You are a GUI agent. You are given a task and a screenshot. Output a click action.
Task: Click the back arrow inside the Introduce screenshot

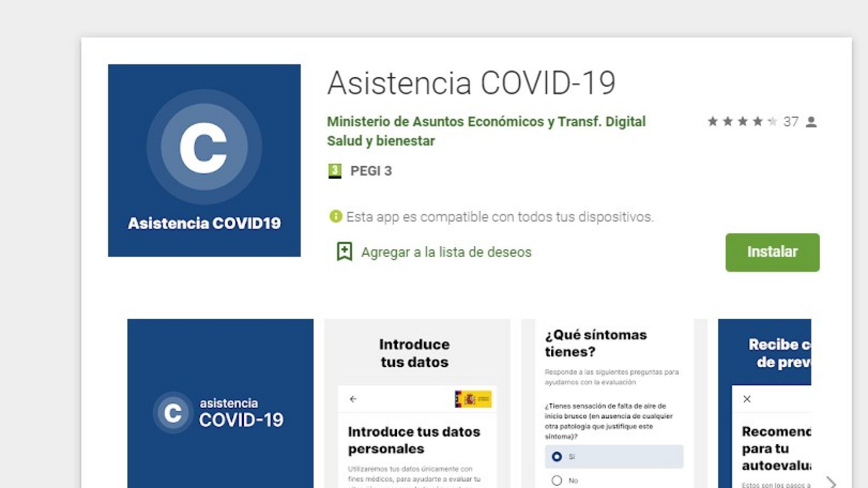click(x=354, y=399)
